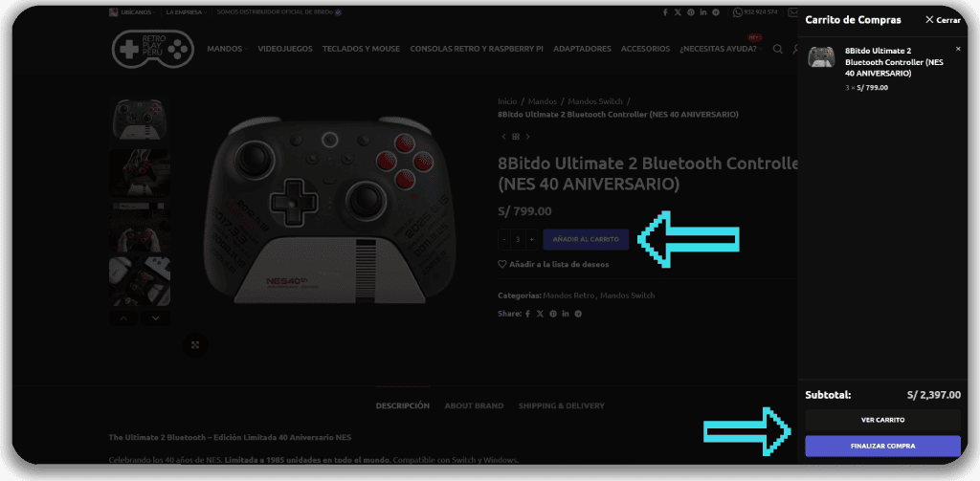This screenshot has height=481, width=980.
Task: Click the WhatsApp phone number icon
Action: point(738,12)
